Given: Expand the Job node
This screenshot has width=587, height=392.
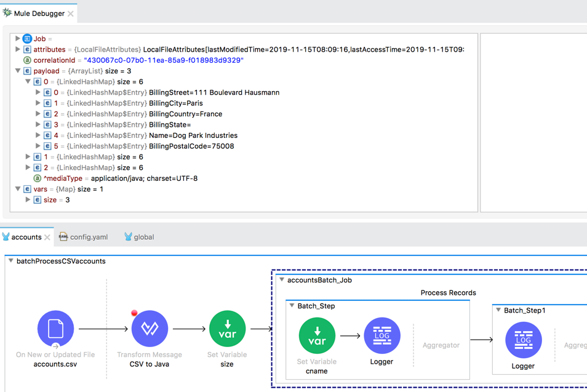Looking at the screenshot, I should (17, 38).
